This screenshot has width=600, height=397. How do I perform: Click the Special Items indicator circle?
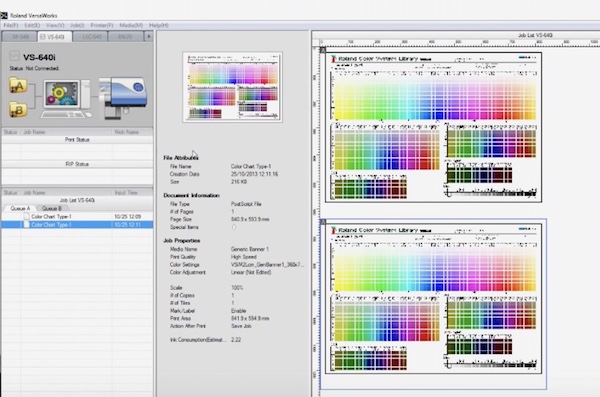tap(234, 227)
